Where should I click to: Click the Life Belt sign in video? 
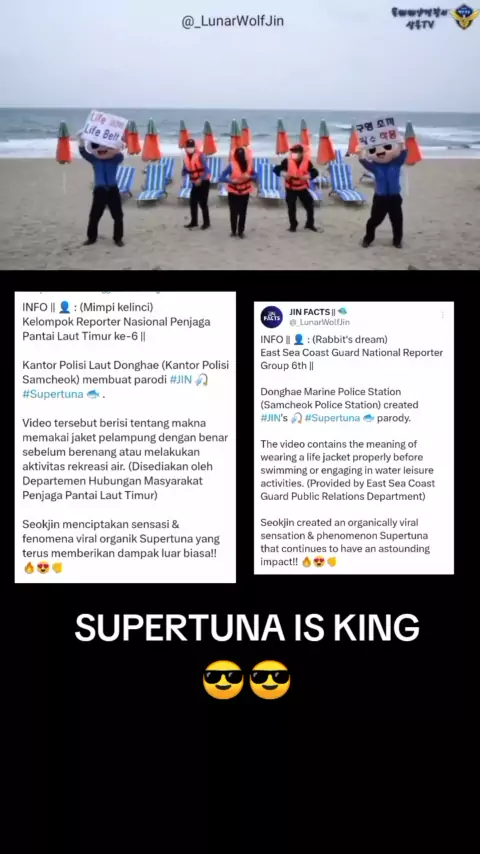105,129
